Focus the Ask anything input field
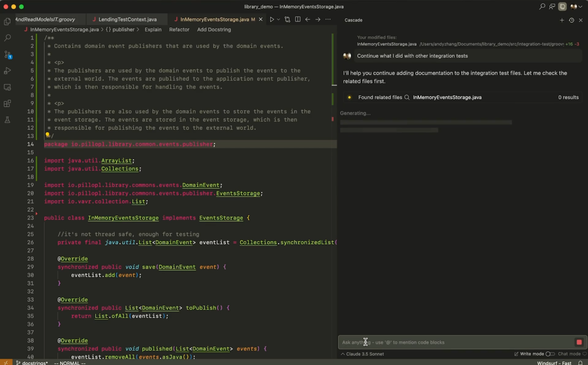588x365 pixels. pos(441,342)
